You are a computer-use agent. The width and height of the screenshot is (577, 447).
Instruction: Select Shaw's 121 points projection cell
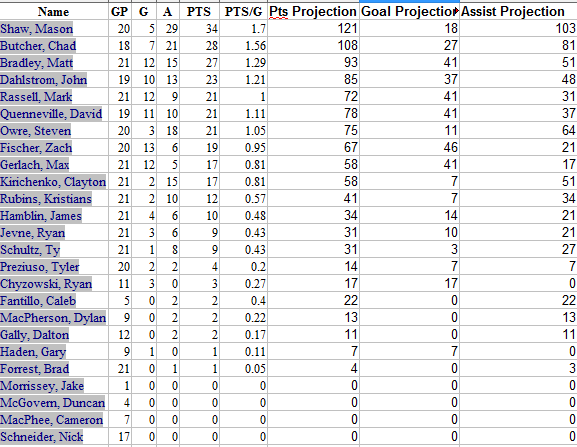point(313,28)
